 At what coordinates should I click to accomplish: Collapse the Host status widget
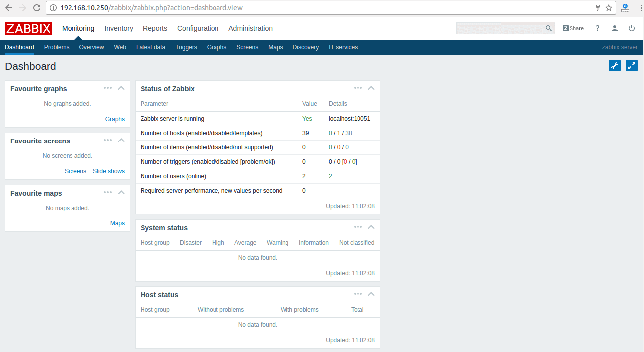(x=371, y=294)
